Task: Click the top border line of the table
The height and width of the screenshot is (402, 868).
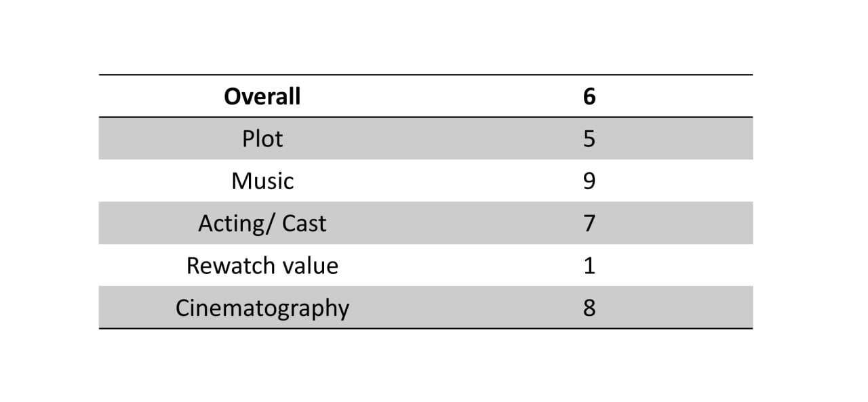Action: 426,75
